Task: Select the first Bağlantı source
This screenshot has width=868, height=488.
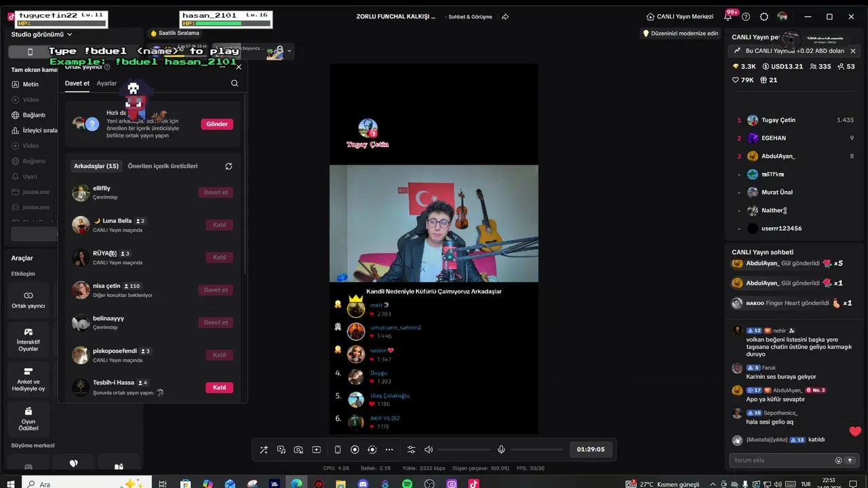Action: click(34, 115)
